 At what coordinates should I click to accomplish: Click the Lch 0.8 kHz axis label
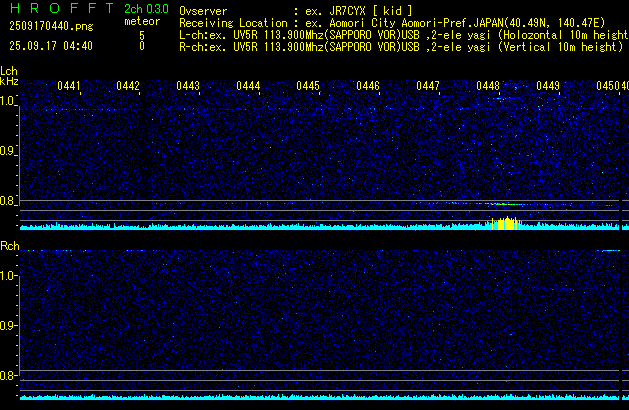click(x=8, y=201)
